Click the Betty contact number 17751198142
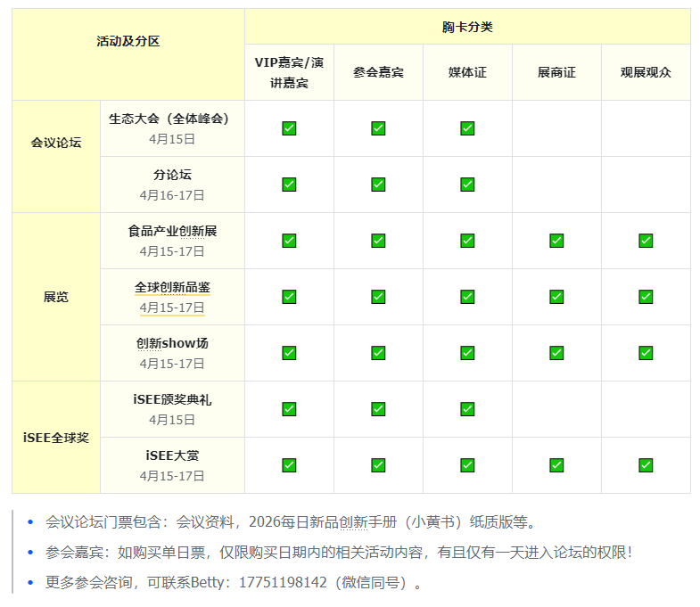The height and width of the screenshot is (607, 700). pos(283,583)
